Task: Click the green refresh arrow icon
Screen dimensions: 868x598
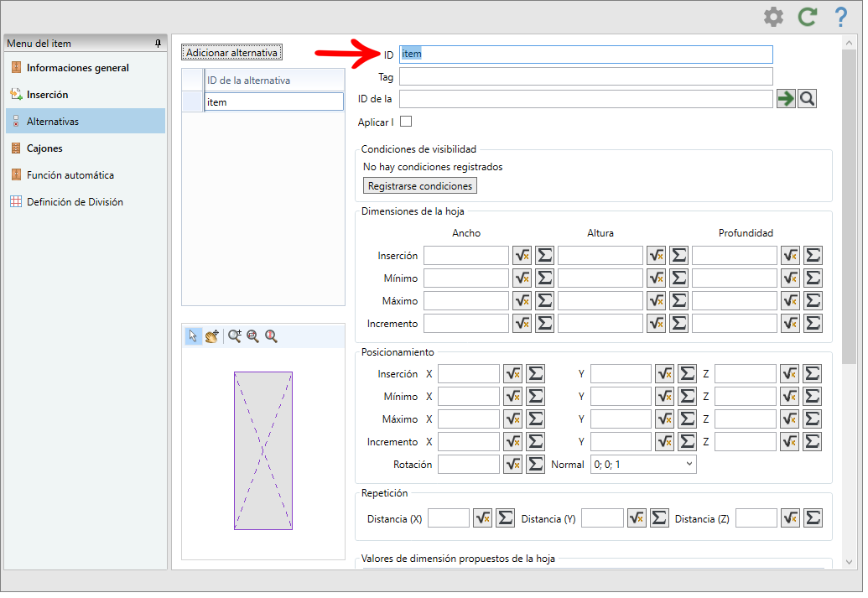Action: [x=807, y=17]
